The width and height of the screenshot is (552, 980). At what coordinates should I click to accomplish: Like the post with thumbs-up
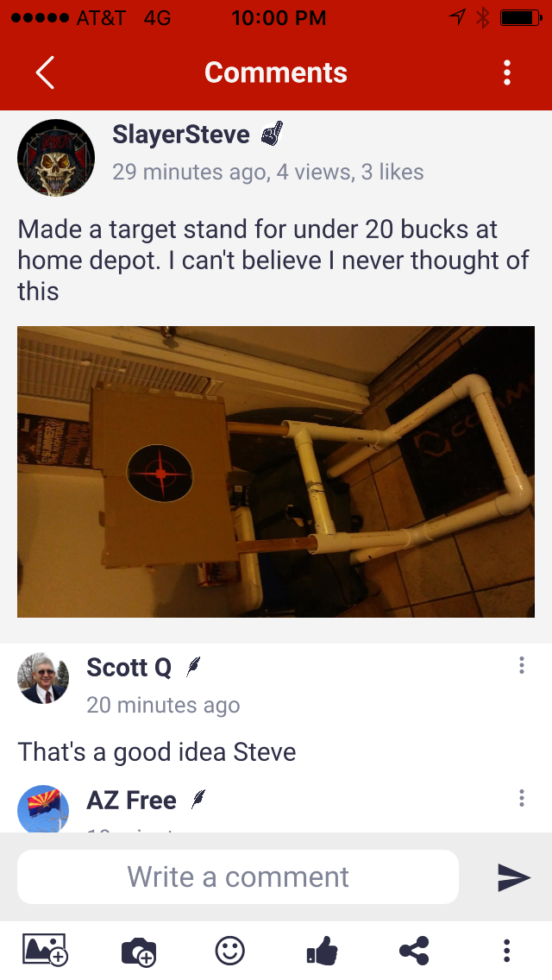point(323,951)
